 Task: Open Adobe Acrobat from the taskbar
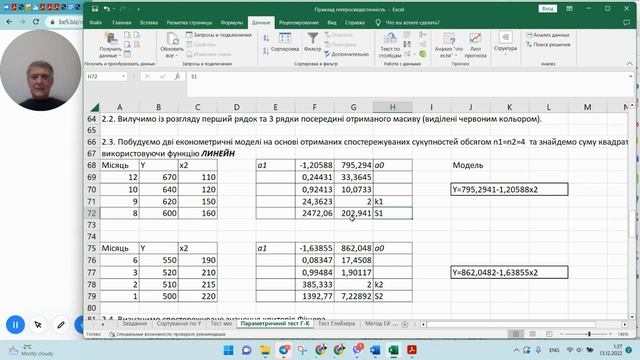[x=412, y=350]
